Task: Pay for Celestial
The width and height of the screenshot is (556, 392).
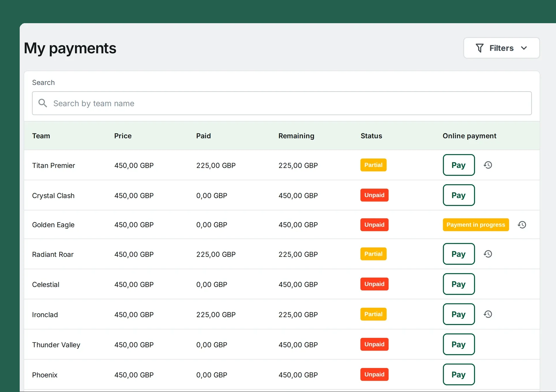Action: point(459,284)
